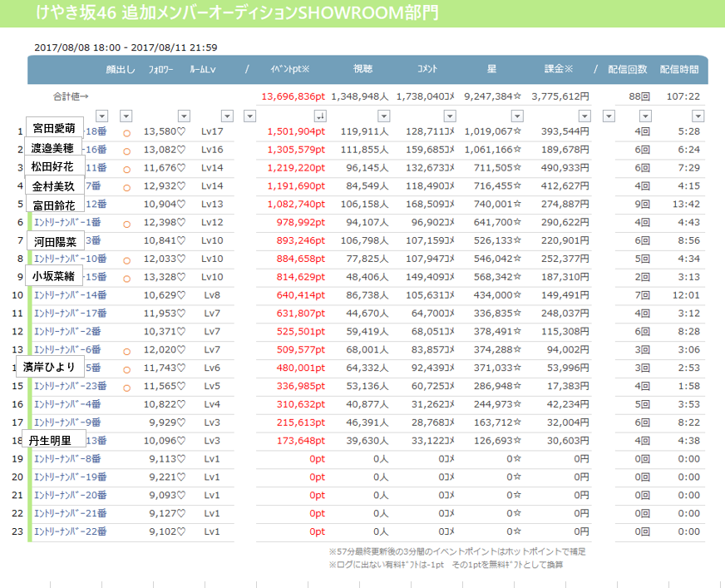Select the total event points 13,696,836pt cell

coord(293,96)
